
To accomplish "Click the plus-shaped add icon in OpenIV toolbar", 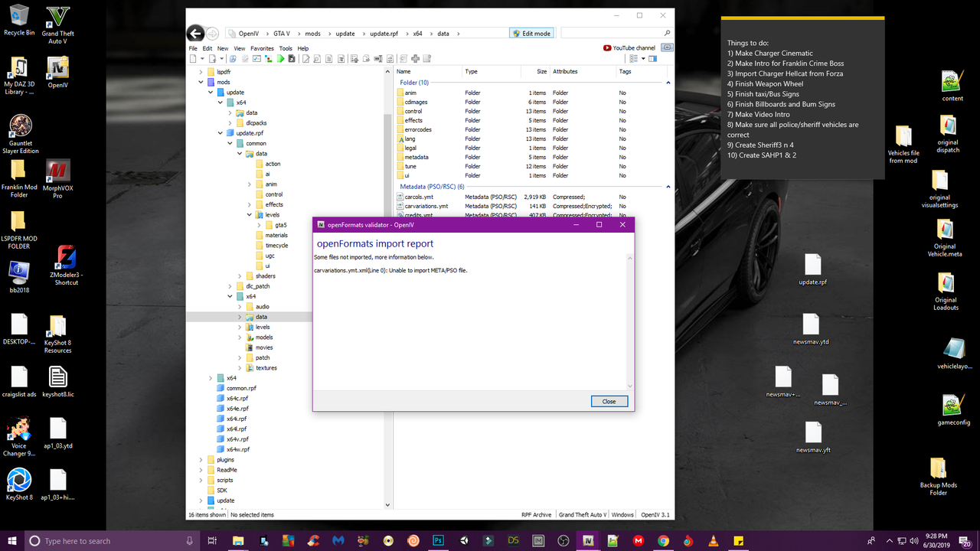I will 415,58.
